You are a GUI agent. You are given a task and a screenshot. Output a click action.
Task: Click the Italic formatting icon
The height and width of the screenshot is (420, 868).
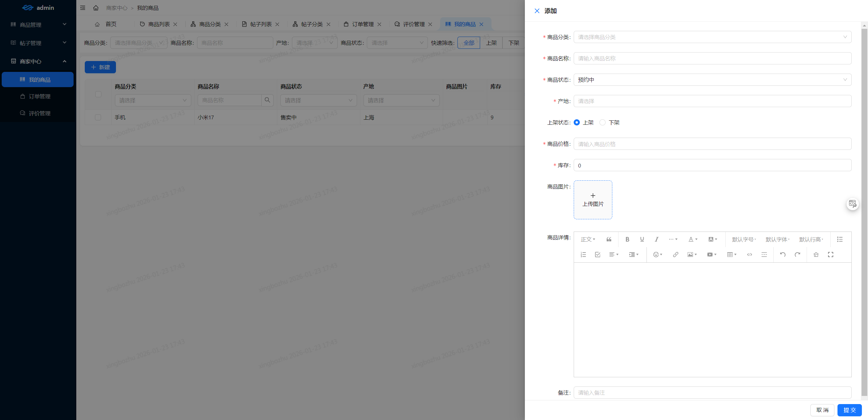point(656,239)
